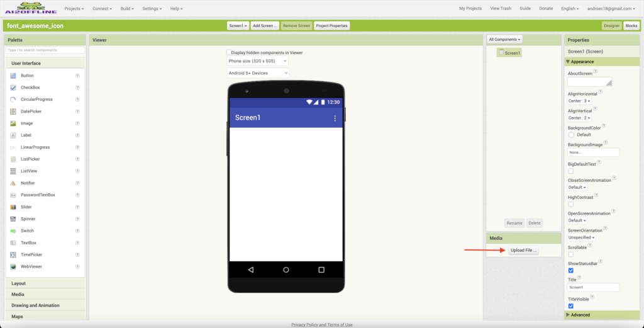The image size is (644, 328).
Task: Open the Projects menu
Action: point(74,9)
